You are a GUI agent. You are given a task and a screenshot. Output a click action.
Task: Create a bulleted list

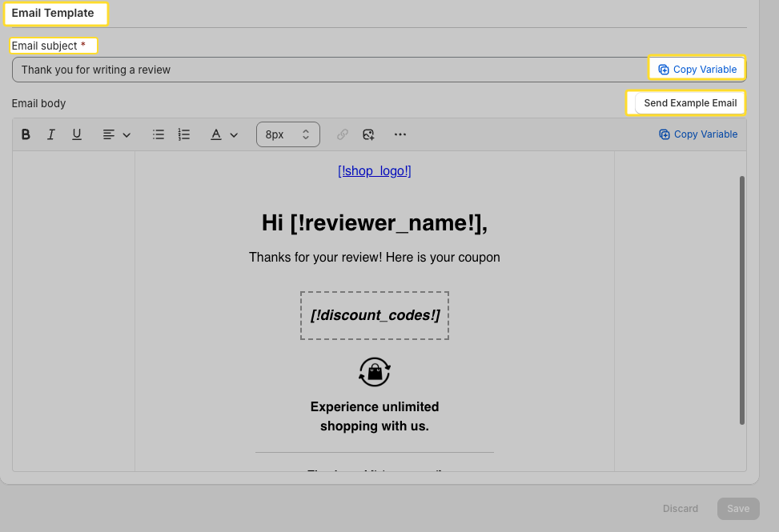click(x=158, y=134)
